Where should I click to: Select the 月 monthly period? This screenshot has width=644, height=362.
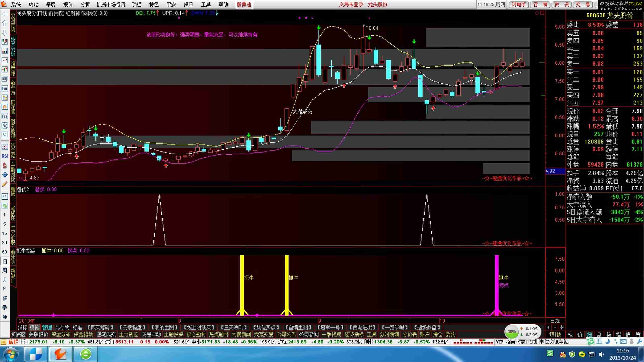(x=4, y=280)
